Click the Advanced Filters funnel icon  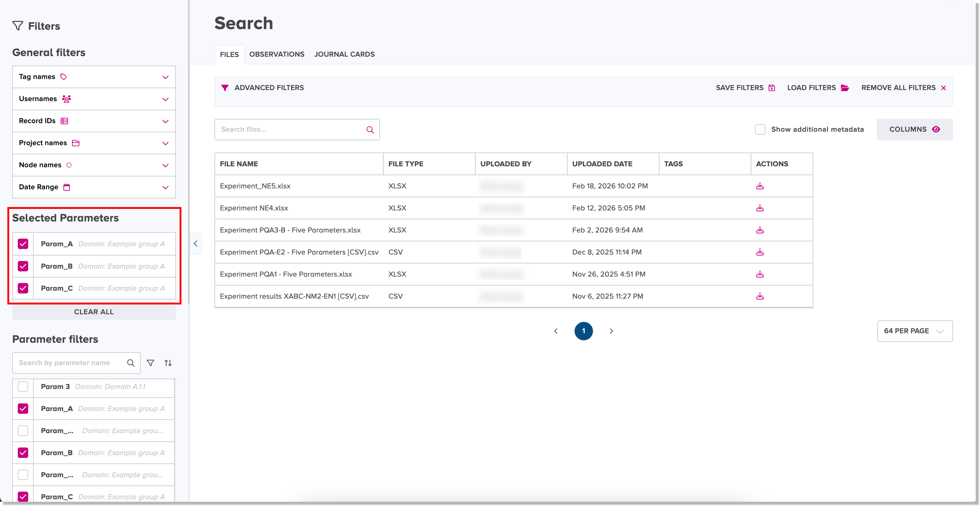coord(225,88)
